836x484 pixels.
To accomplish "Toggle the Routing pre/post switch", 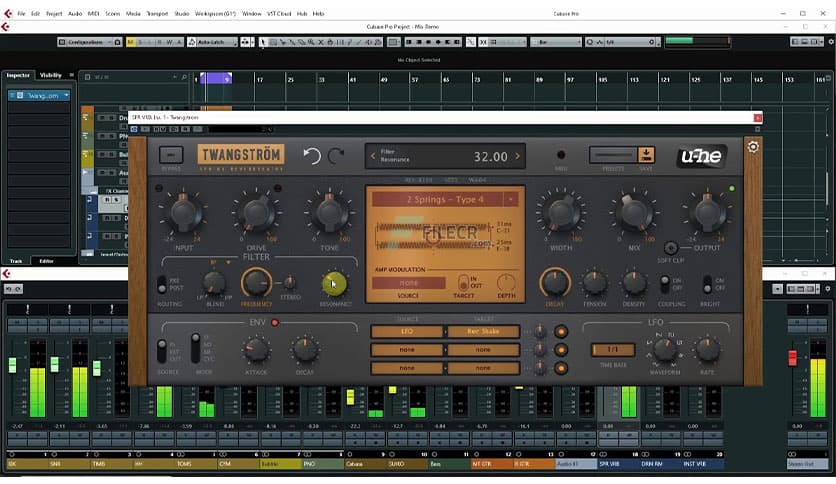I will tap(163, 285).
